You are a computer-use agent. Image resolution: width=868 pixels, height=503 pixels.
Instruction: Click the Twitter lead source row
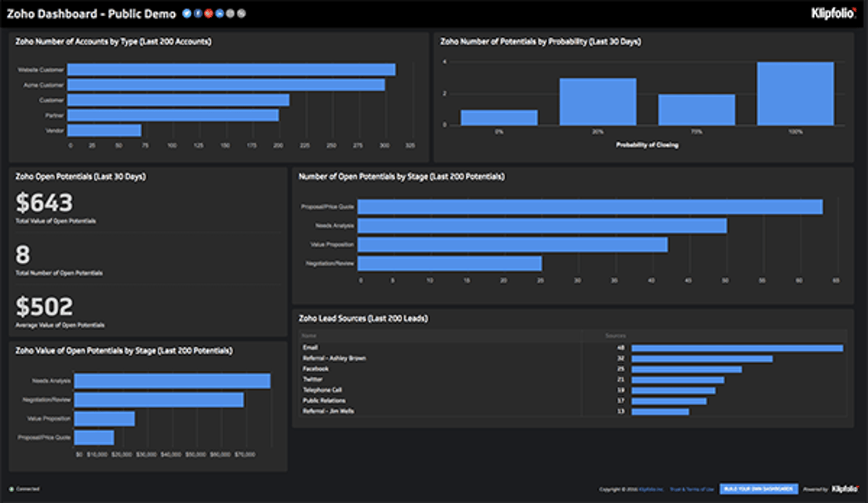tap(572, 380)
